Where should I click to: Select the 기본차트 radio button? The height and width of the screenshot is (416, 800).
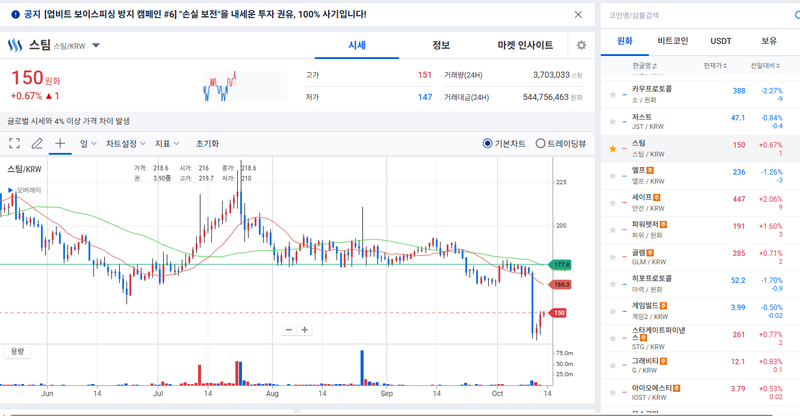tap(488, 144)
